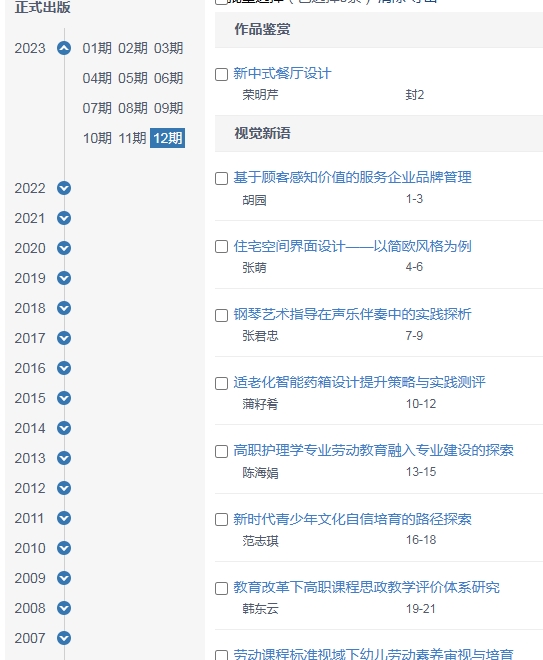The image size is (543, 660).
Task: Click the 2014 down-arrow icon
Action: coord(64,428)
